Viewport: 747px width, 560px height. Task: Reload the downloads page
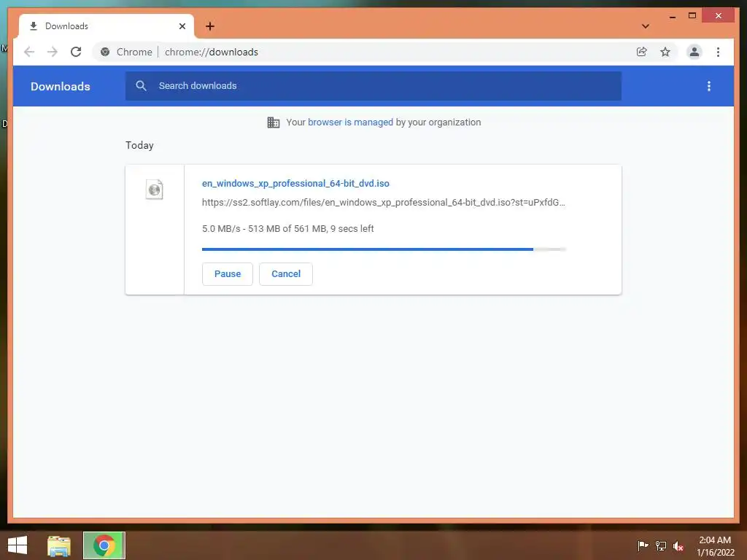[76, 52]
